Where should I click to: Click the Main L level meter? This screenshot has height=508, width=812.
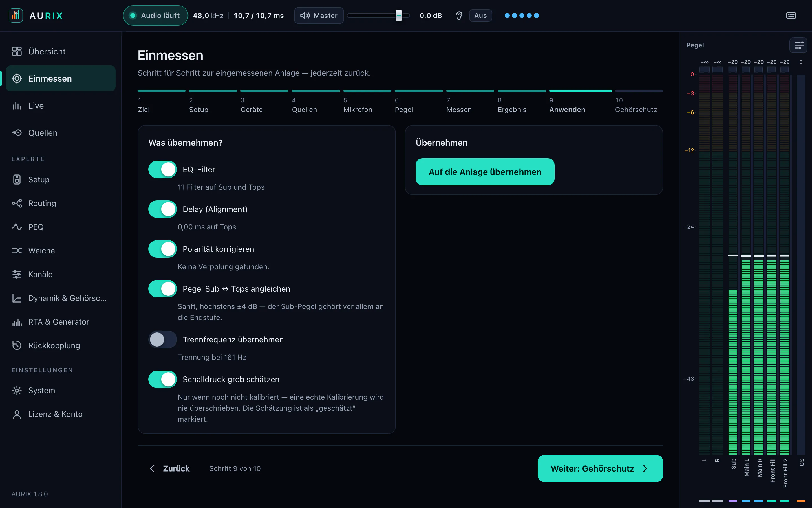pyautogui.click(x=745, y=264)
